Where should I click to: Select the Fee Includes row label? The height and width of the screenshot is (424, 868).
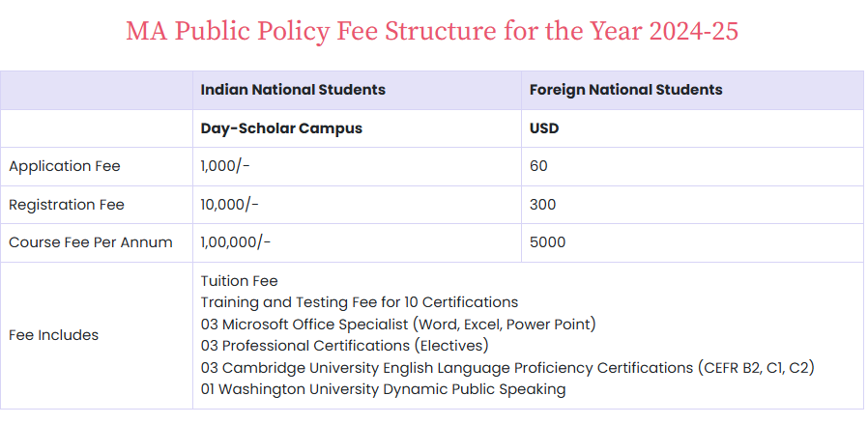pos(54,335)
